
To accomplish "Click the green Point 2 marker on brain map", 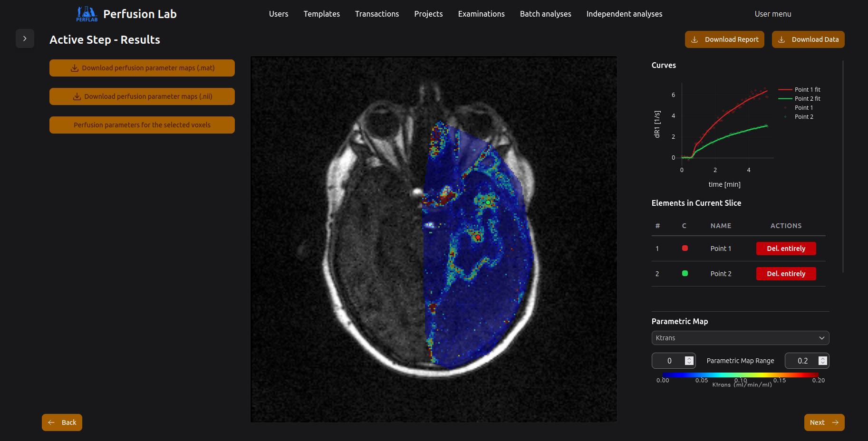I will click(x=488, y=202).
